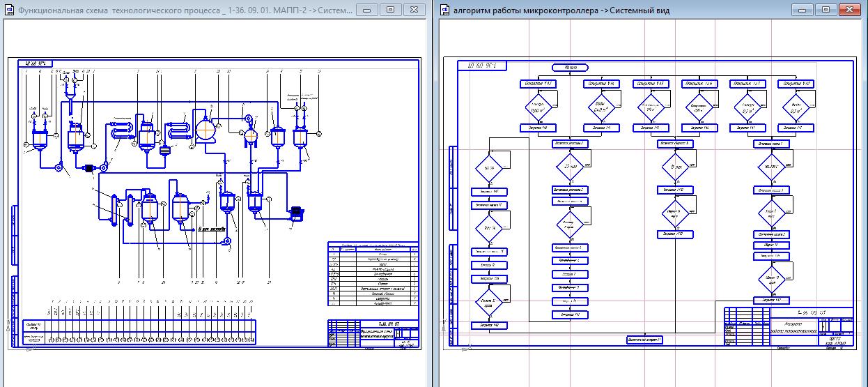
Task: Close the Функциональная схема window
Action: pyautogui.click(x=414, y=10)
